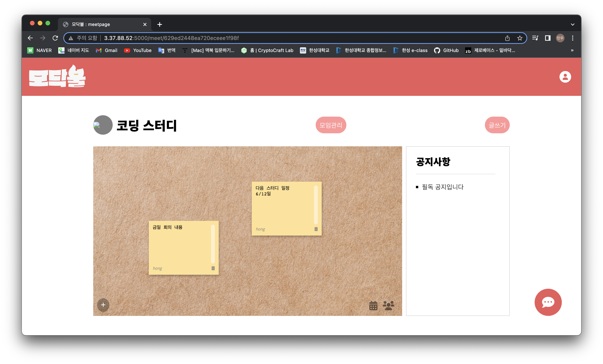Close the 모닥불 : meetpage tab
The image size is (603, 364).
point(145,24)
